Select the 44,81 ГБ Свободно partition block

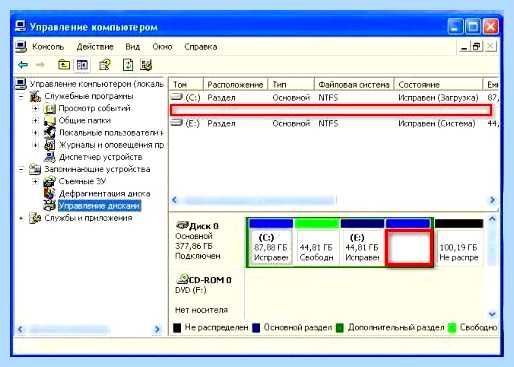pyautogui.click(x=317, y=242)
